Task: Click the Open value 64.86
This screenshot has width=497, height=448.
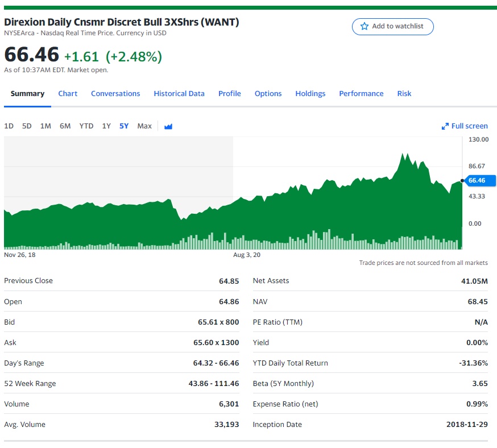Action: [229, 302]
